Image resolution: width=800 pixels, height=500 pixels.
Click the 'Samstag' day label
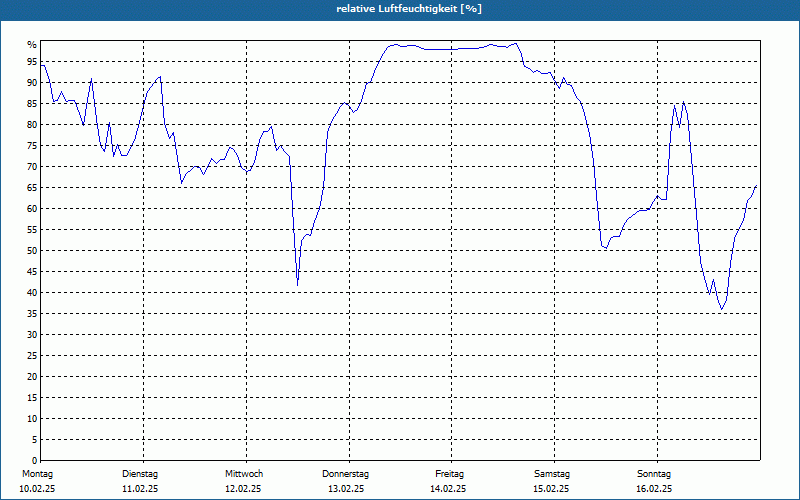(x=552, y=474)
